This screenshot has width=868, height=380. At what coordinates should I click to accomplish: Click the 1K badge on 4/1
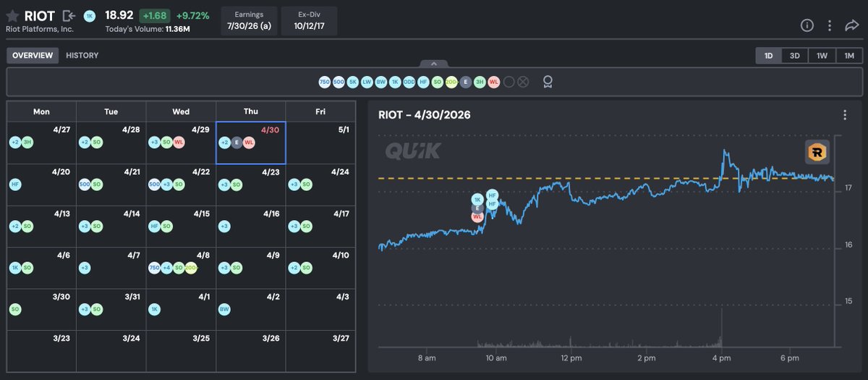point(154,309)
